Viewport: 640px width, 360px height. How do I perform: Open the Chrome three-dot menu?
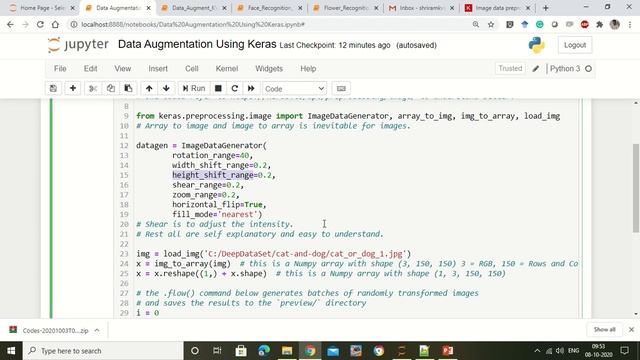pyautogui.click(x=630, y=24)
